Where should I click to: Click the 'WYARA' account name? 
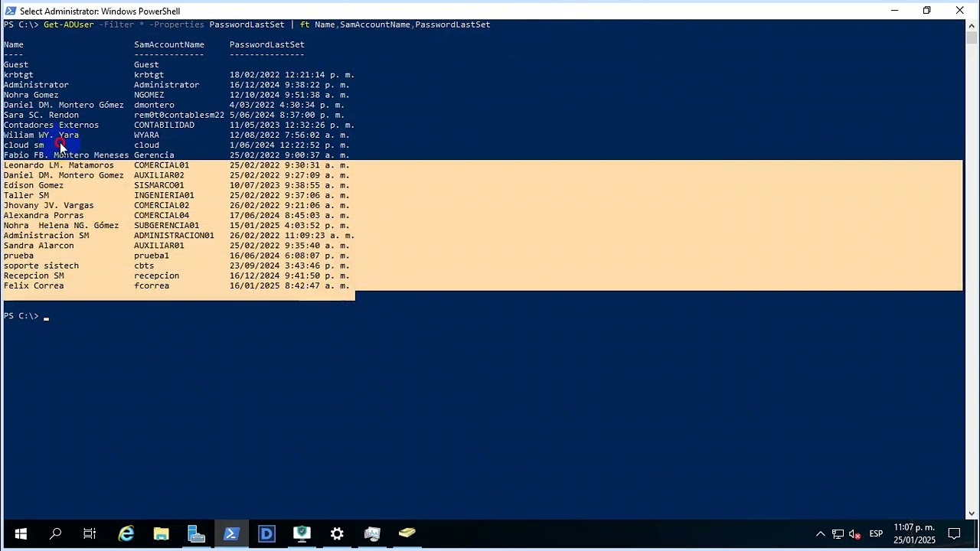click(146, 135)
